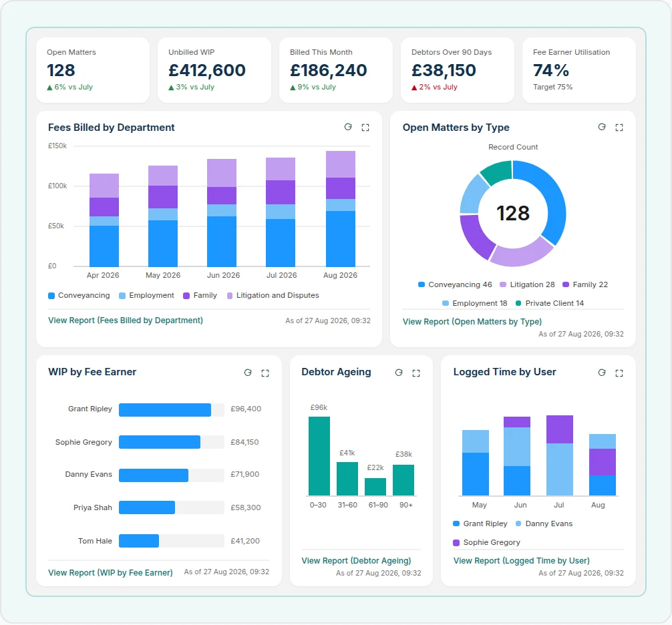Click Sophie Gregory's WIP bar

coord(160,442)
